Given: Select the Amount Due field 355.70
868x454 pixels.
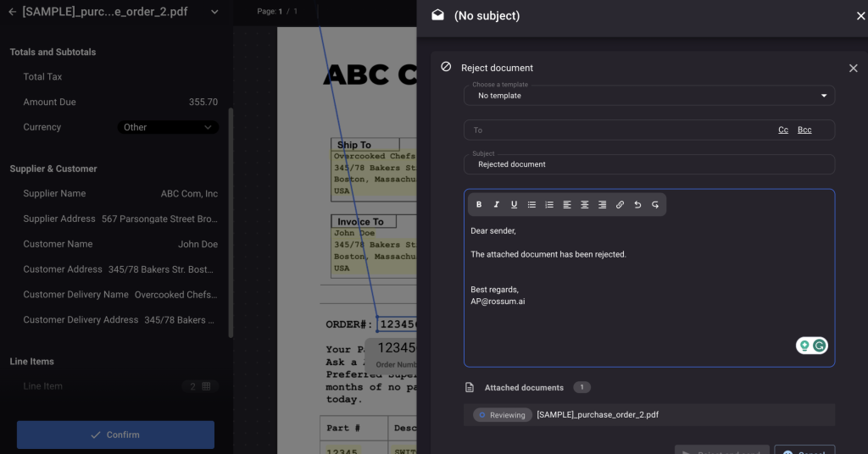Looking at the screenshot, I should click(x=120, y=102).
